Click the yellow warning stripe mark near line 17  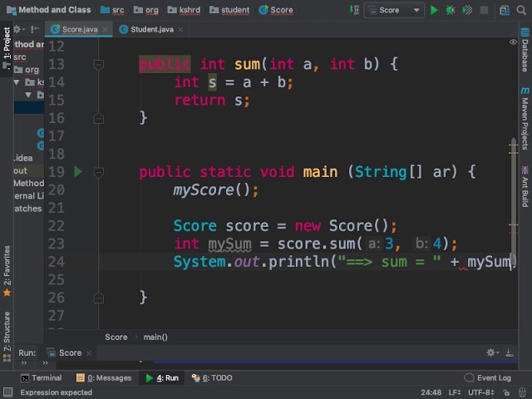pos(513,145)
